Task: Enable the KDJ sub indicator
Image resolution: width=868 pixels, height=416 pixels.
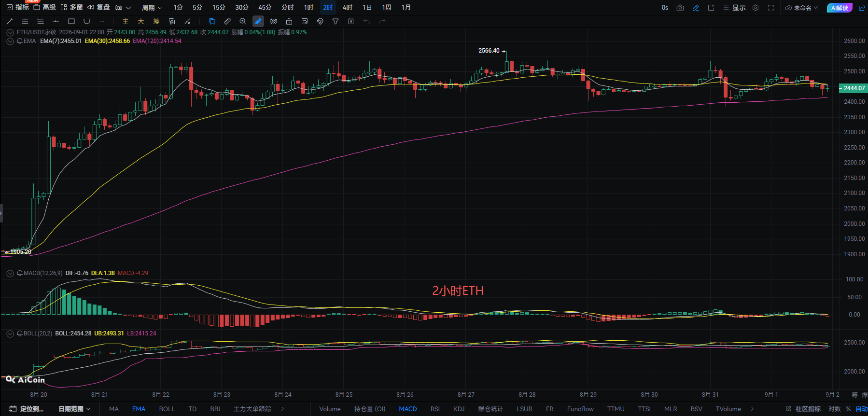Action: [x=459, y=409]
